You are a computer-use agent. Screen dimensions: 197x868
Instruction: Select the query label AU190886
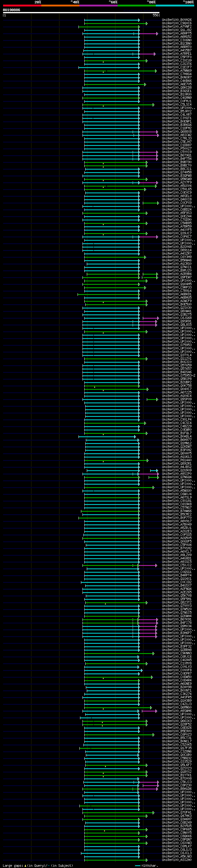point(11,10)
